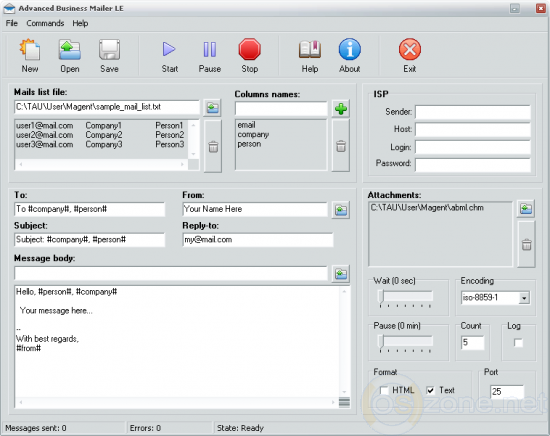Image resolution: width=550 pixels, height=436 pixels.
Task: Open the Commands menu
Action: click(45, 23)
